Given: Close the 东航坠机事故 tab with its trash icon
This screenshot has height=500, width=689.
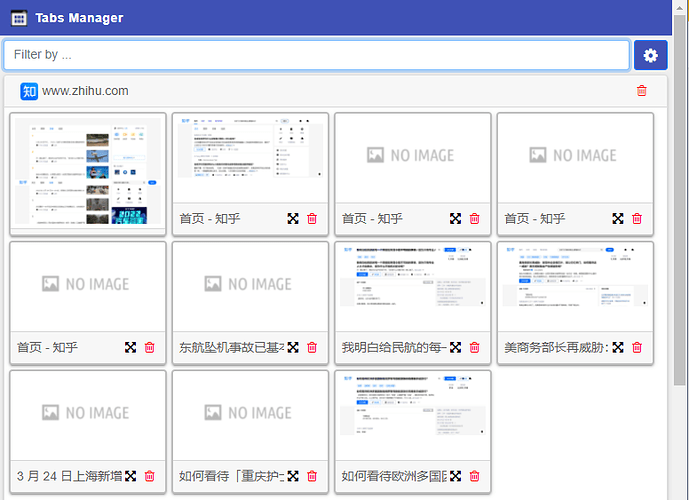Looking at the screenshot, I should [312, 347].
